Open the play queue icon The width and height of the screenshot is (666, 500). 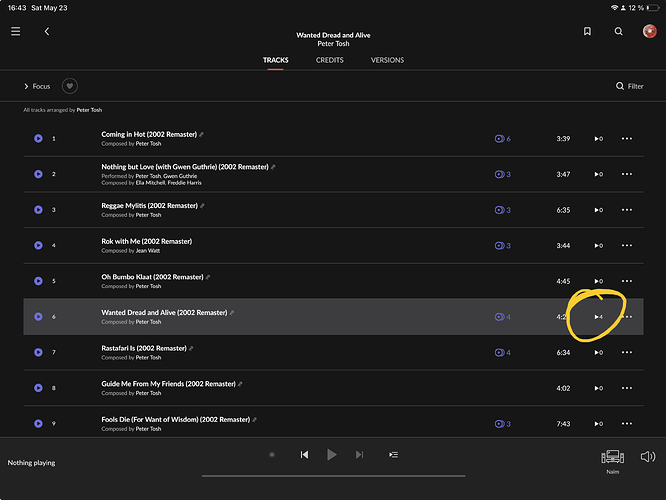tap(393, 455)
